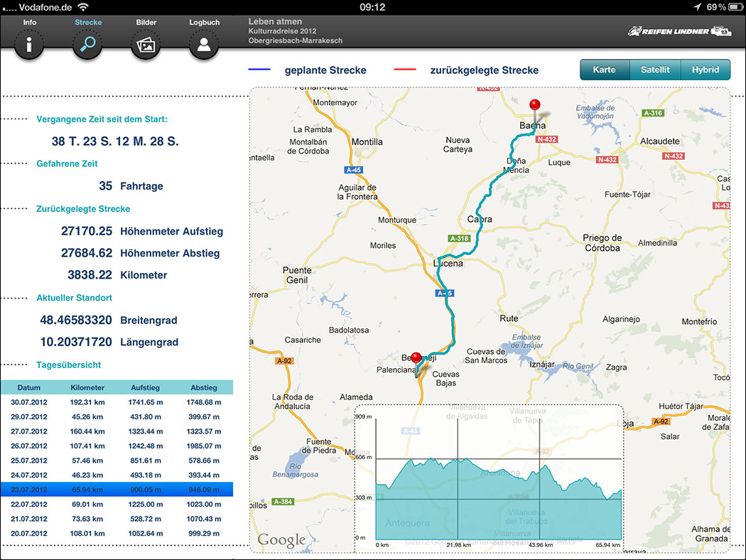This screenshot has width=746, height=560.
Task: Tap the Reifen Lindner logo
Action: [x=679, y=31]
